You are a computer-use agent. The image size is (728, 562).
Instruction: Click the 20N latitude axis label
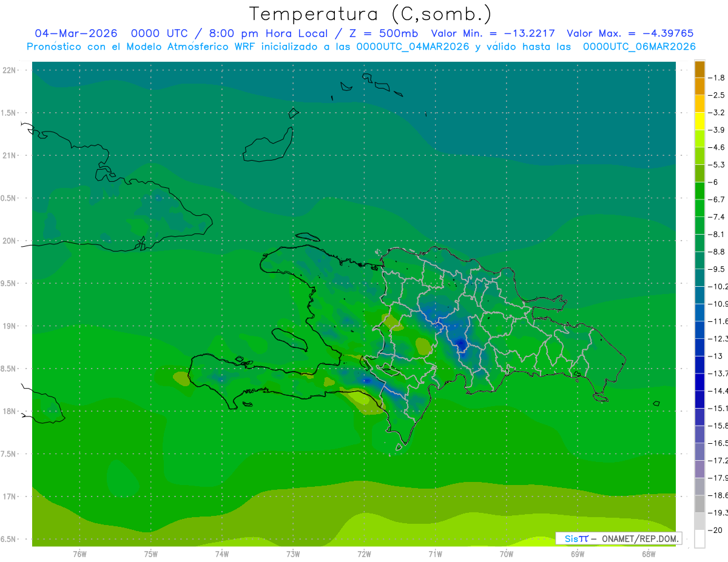pyautogui.click(x=10, y=241)
